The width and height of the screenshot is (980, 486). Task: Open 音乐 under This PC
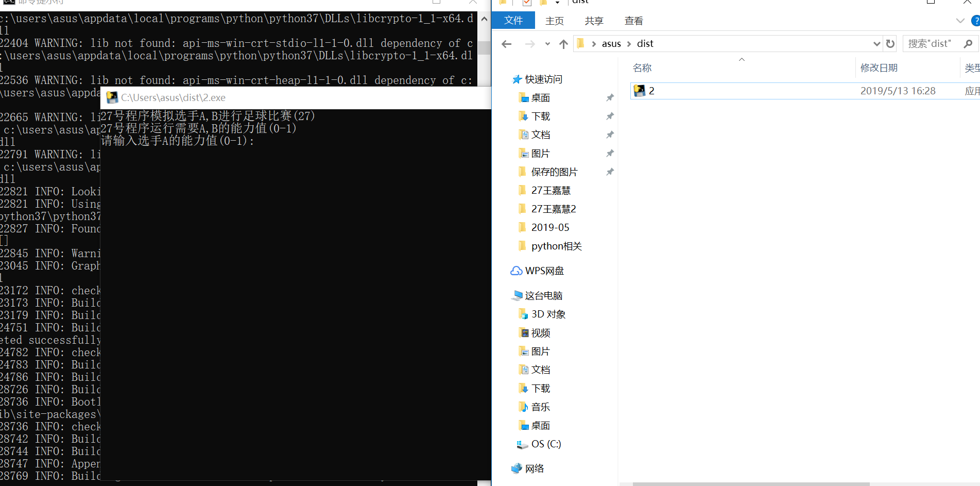(540, 407)
